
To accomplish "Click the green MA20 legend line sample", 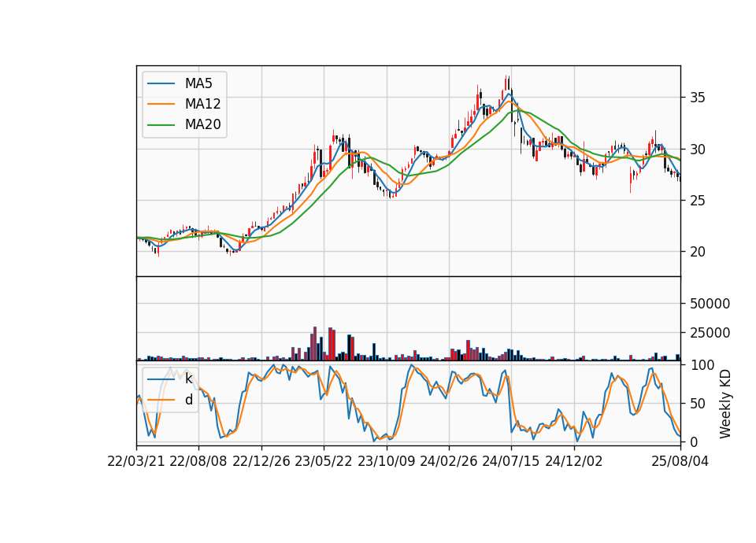I will 161,125.
